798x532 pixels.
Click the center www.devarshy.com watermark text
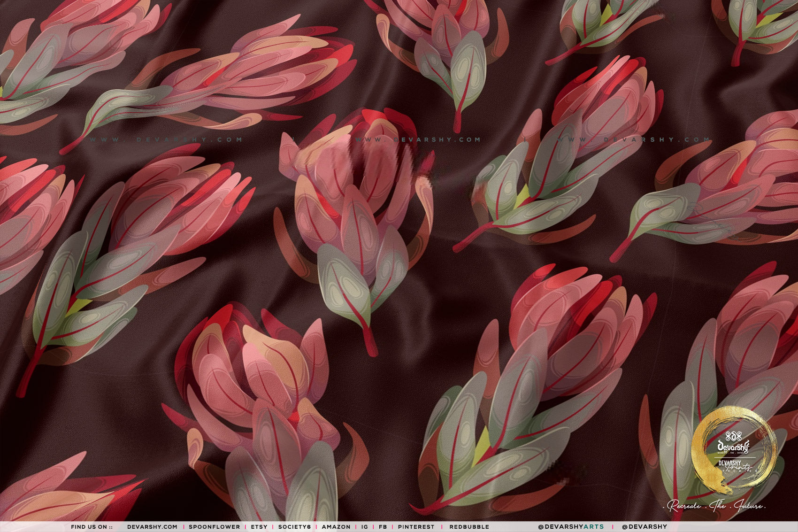[418, 139]
